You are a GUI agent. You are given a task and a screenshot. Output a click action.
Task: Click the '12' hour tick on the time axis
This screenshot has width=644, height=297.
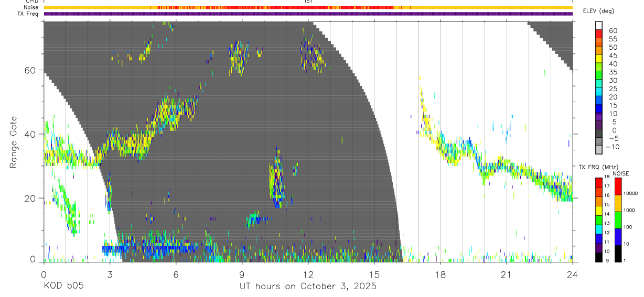[x=308, y=275]
